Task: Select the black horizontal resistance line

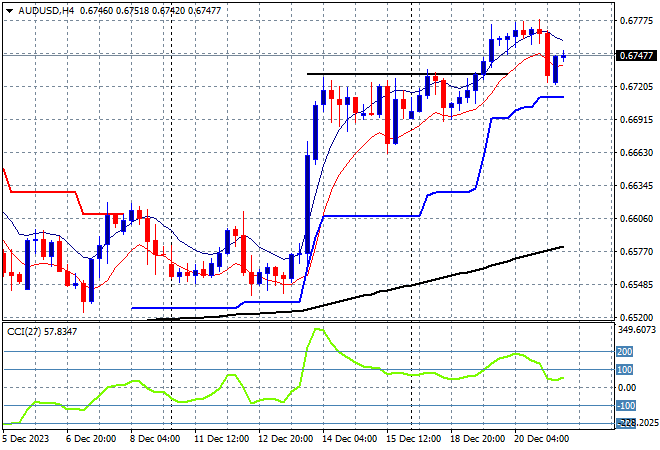Action: click(407, 74)
